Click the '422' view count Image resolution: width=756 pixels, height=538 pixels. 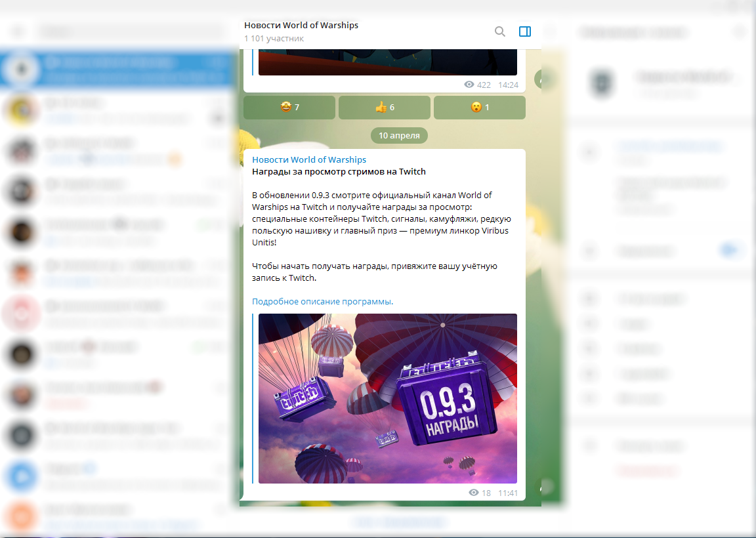484,85
